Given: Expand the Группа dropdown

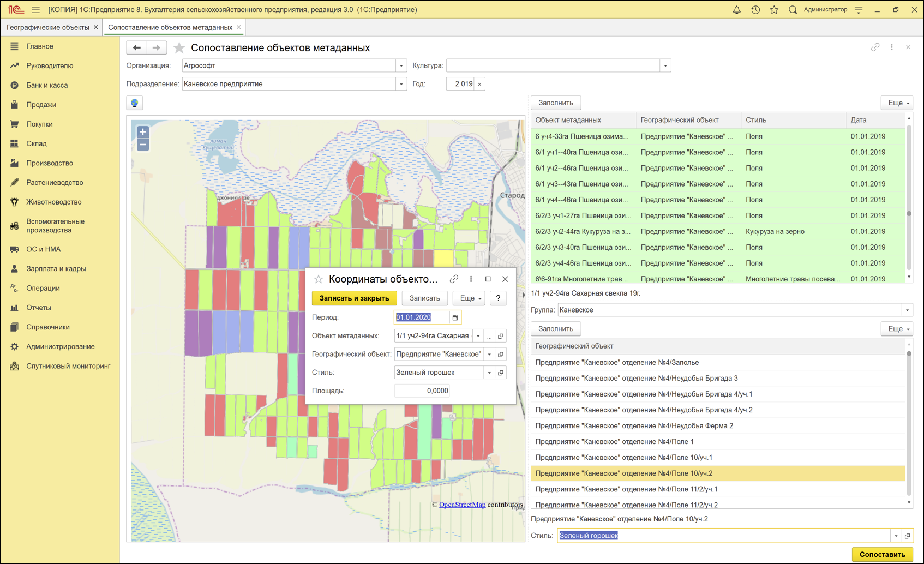Looking at the screenshot, I should pyautogui.click(x=908, y=310).
